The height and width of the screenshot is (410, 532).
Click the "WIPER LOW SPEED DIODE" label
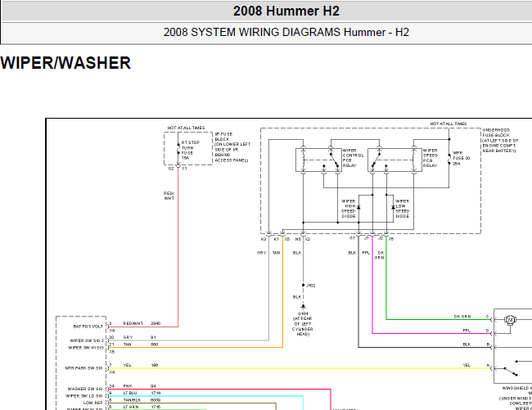click(403, 209)
